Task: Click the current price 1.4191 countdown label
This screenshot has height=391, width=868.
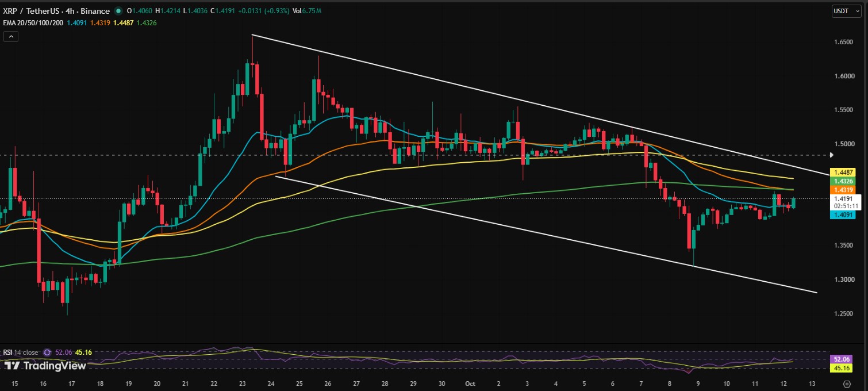Action: (x=846, y=202)
